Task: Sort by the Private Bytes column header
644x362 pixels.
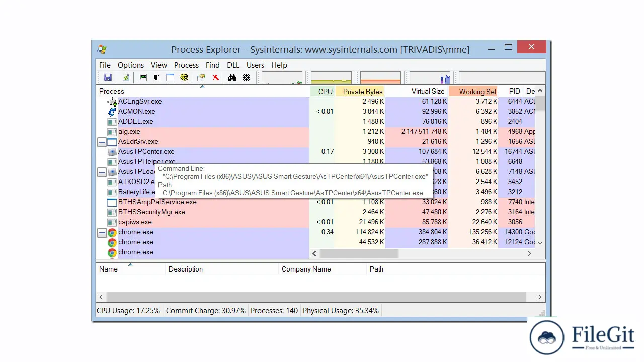Action: (360, 91)
